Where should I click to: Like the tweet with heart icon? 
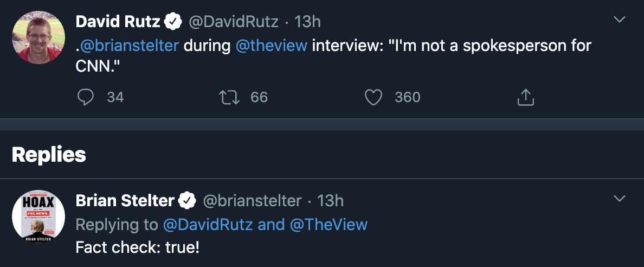(x=373, y=98)
